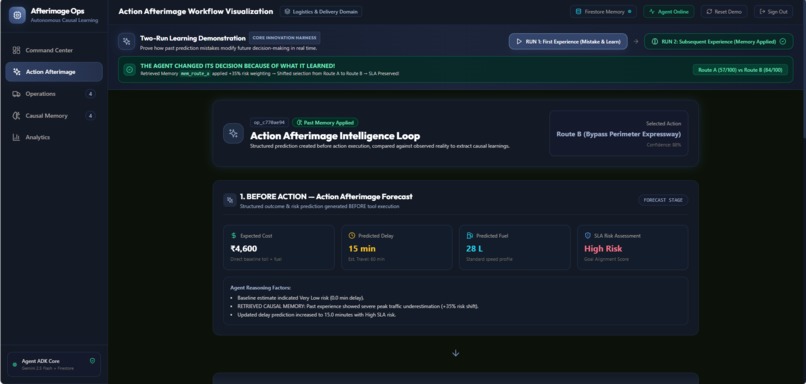The image size is (806, 384).
Task: Click the Agent ADK Core shield icon
Action: click(x=93, y=361)
